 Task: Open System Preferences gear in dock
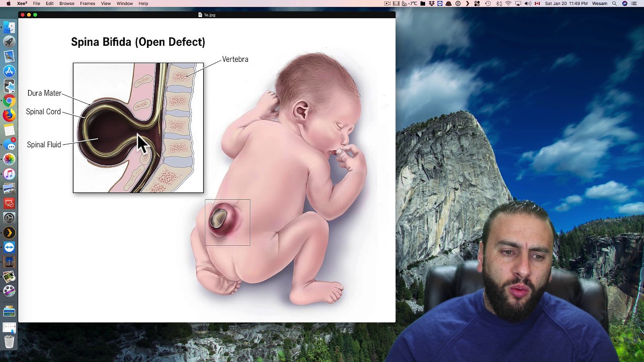coord(9,218)
